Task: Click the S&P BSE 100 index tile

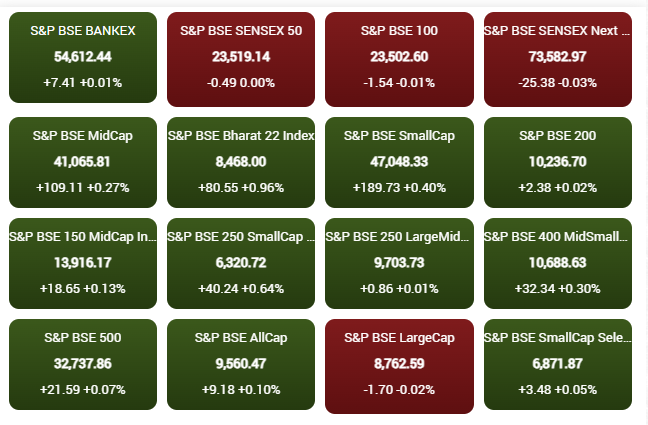Action: 399,58
